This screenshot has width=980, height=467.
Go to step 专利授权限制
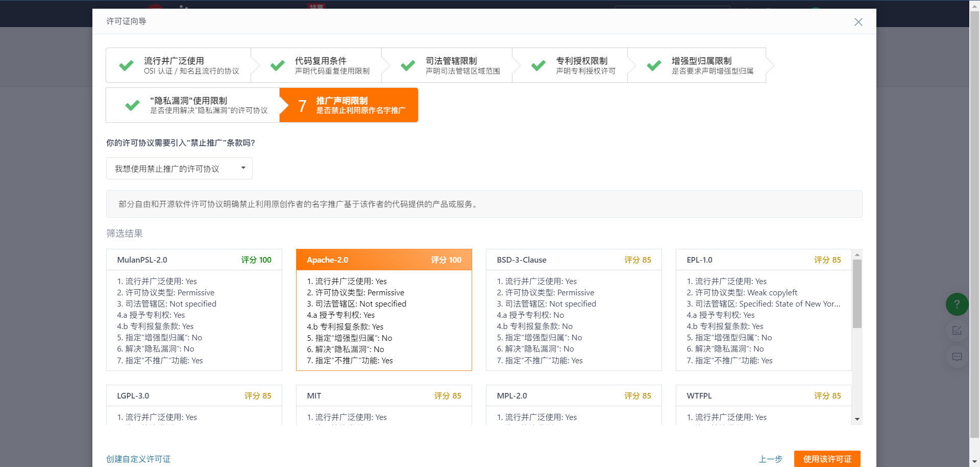(x=570, y=65)
